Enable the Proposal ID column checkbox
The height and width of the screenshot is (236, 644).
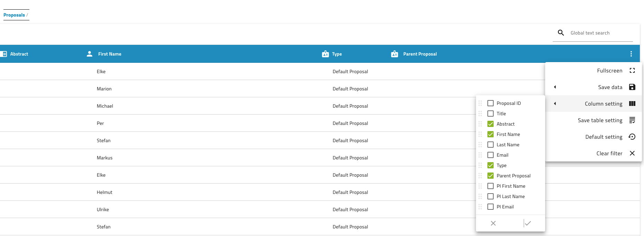click(490, 103)
